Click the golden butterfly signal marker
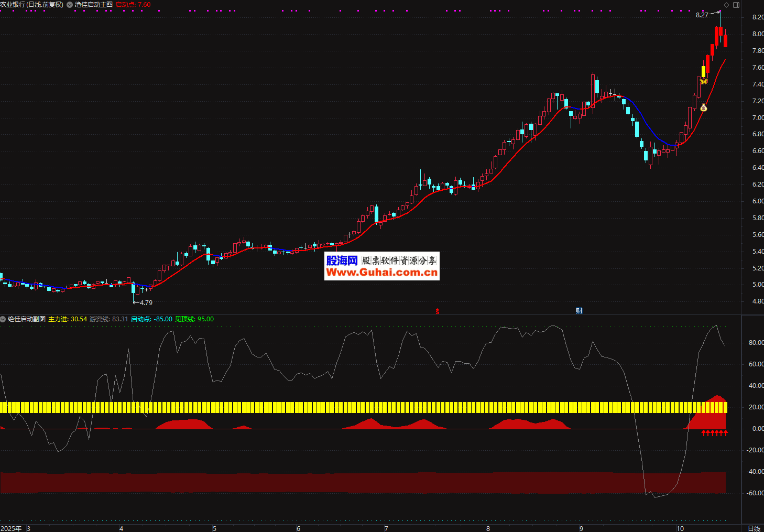This screenshot has width=764, height=532. click(704, 81)
